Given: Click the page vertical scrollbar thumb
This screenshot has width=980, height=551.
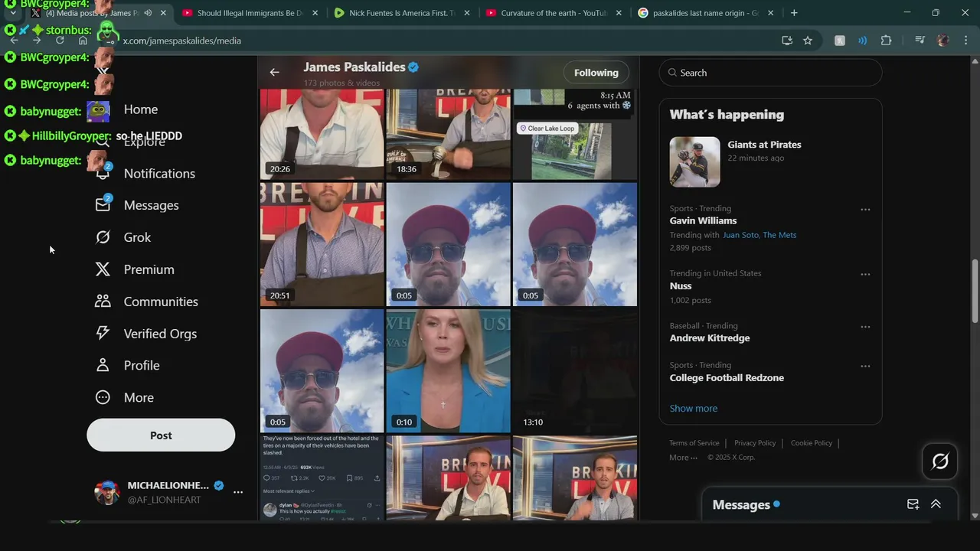Looking at the screenshot, I should [975, 292].
